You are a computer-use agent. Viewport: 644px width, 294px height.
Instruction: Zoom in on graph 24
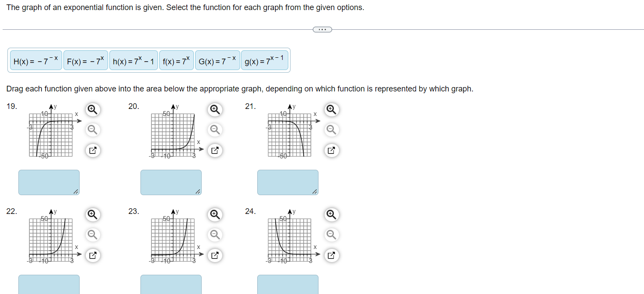(x=331, y=215)
